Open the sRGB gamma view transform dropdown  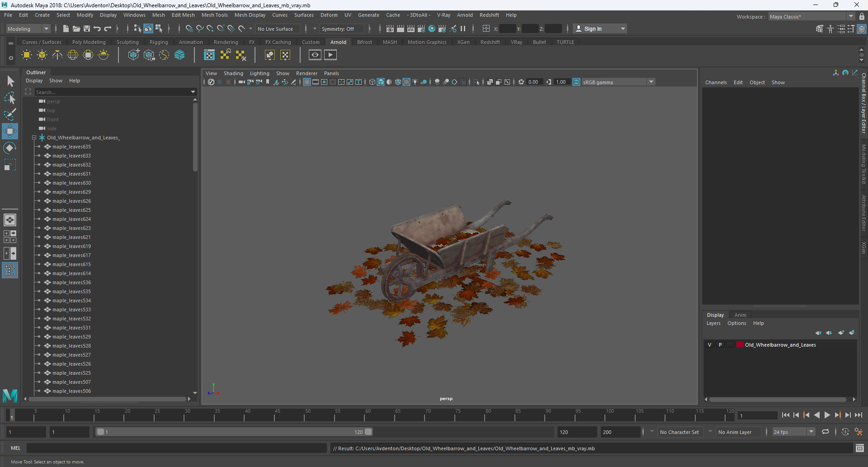[x=618, y=82]
